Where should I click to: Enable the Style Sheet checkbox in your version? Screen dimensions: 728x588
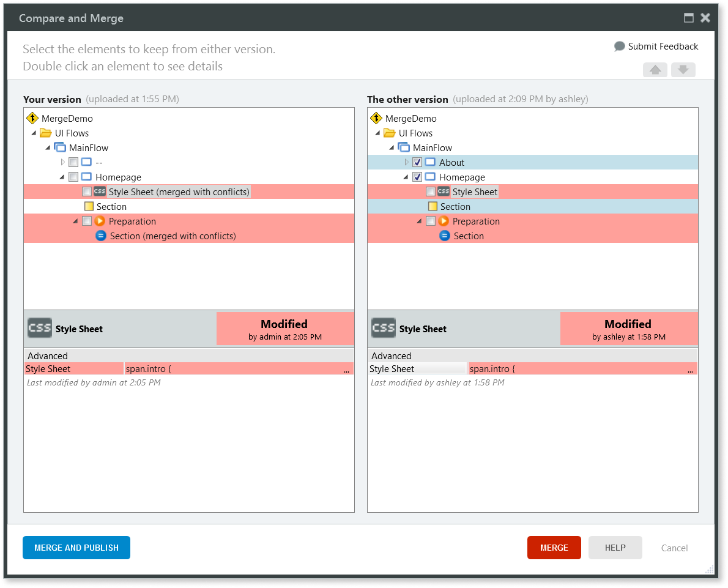[86, 192]
